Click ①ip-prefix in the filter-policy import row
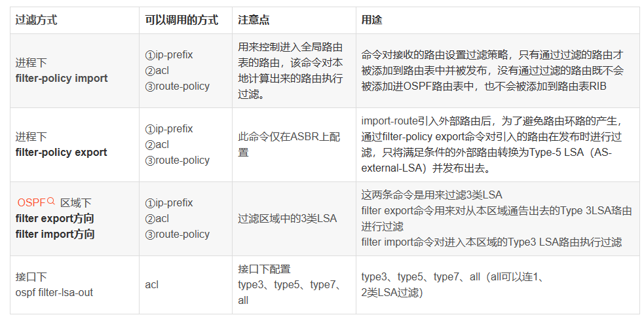 169,55
